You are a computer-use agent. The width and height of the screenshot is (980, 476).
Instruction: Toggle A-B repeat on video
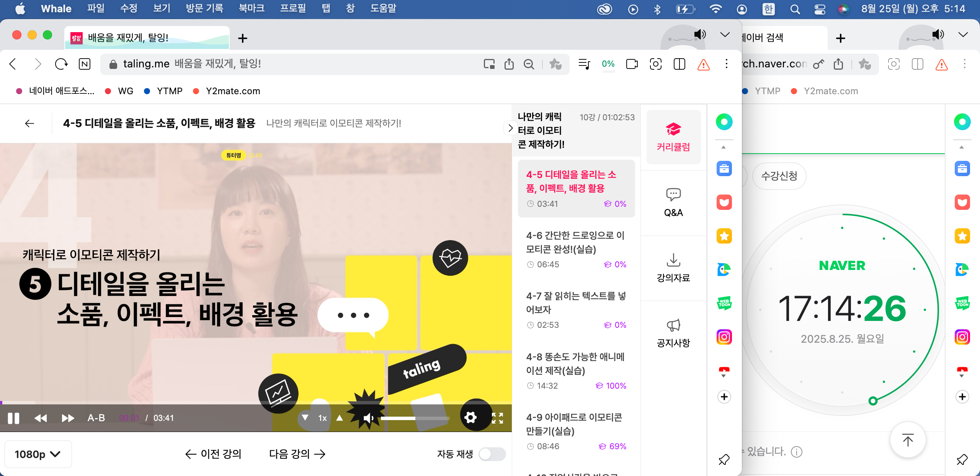pyautogui.click(x=96, y=418)
